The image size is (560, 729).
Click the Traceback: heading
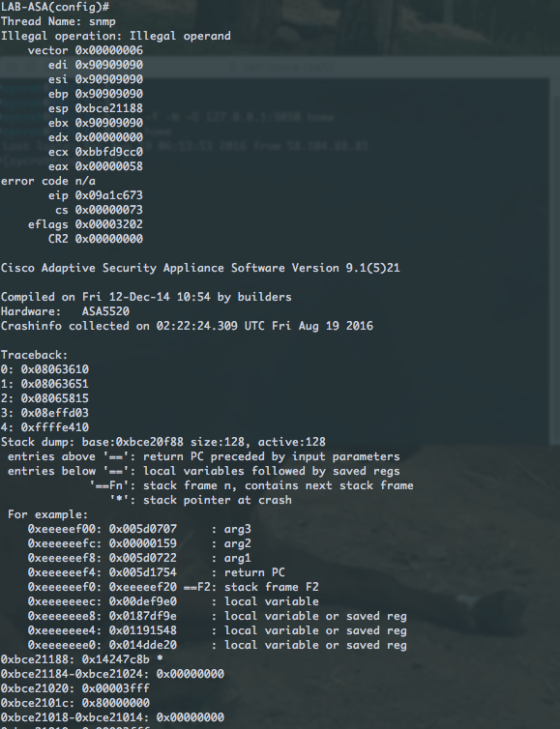(x=34, y=355)
